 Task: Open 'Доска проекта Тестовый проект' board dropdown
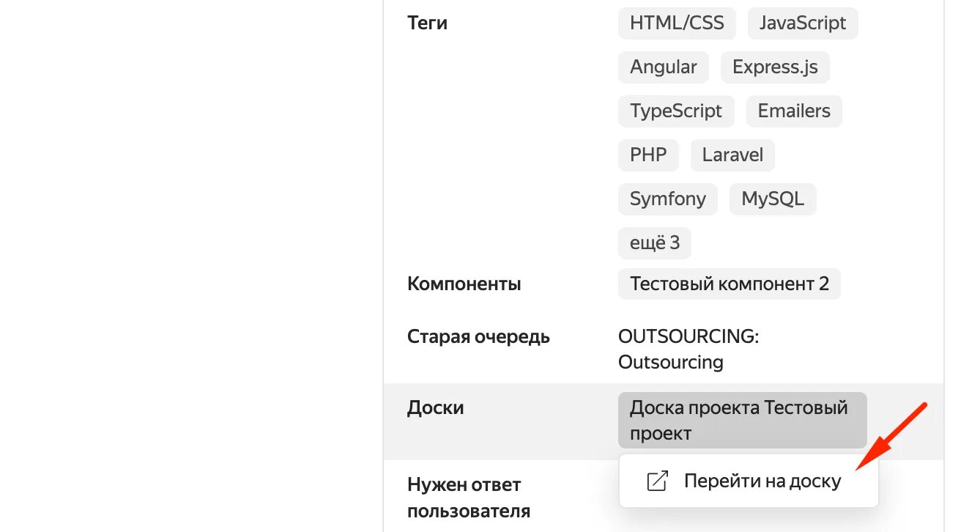pos(742,420)
